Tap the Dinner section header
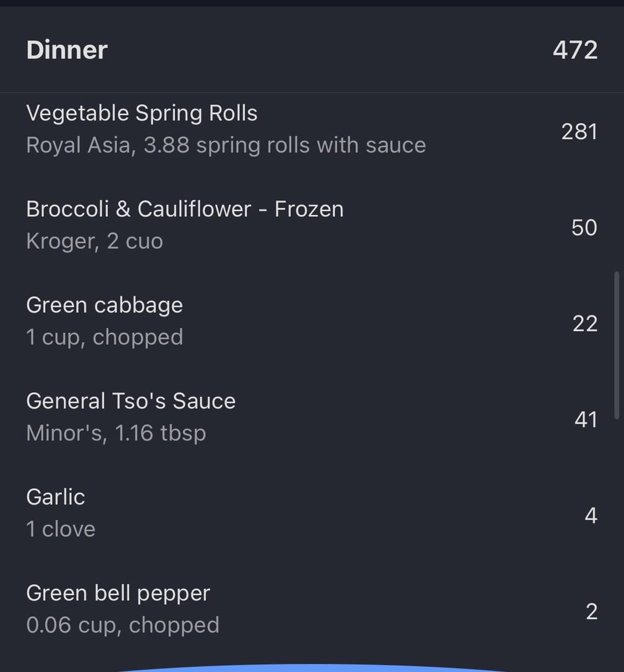This screenshot has height=672, width=624. pos(67,50)
